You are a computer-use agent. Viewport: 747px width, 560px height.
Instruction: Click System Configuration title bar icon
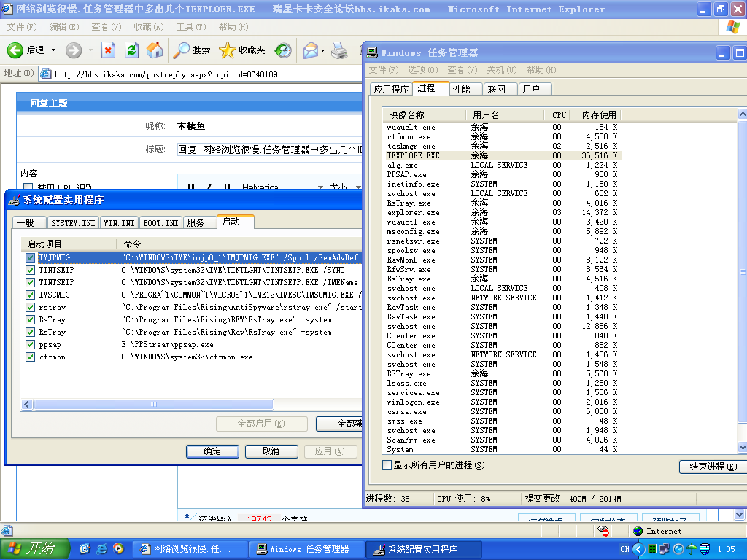pos(15,200)
